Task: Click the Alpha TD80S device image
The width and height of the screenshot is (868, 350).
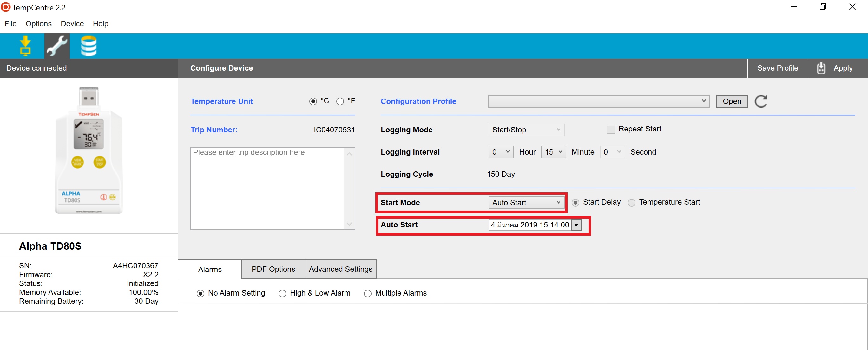Action: (x=89, y=150)
